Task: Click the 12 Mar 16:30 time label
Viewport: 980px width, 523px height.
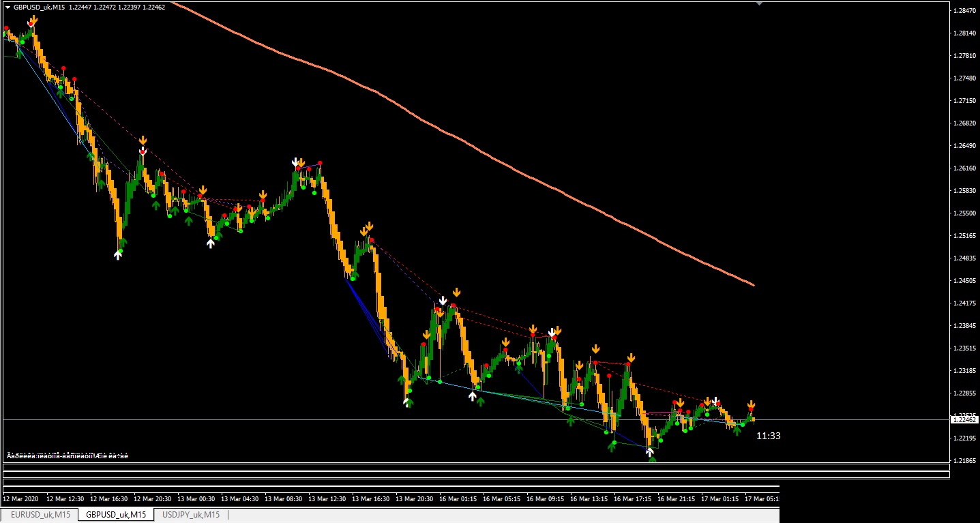Action: pos(110,499)
